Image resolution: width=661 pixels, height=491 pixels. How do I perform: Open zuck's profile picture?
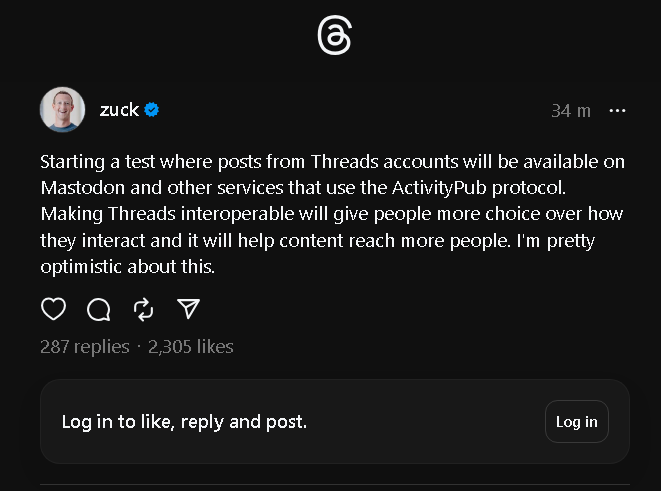(x=62, y=110)
